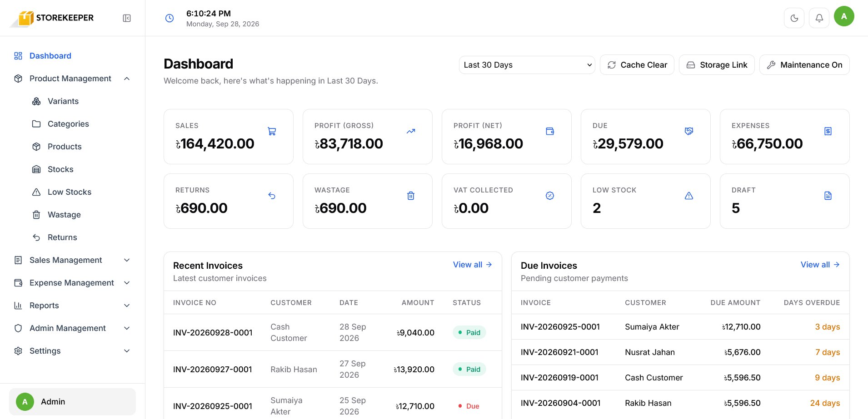Click the Wastage card trash icon

point(411,196)
